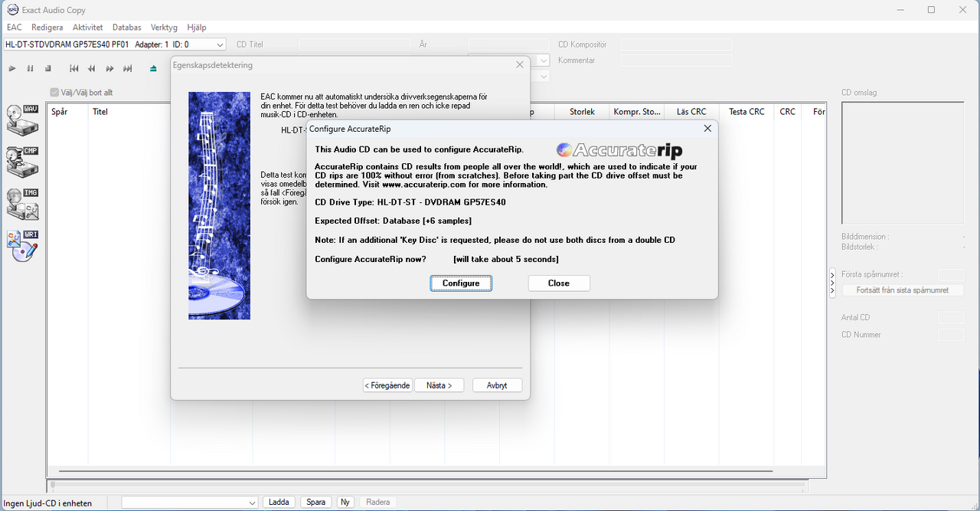Screen dimensions: 980x511
Task: Click Avbryt in the Egenskapsdetektering dialog
Action: (x=497, y=385)
